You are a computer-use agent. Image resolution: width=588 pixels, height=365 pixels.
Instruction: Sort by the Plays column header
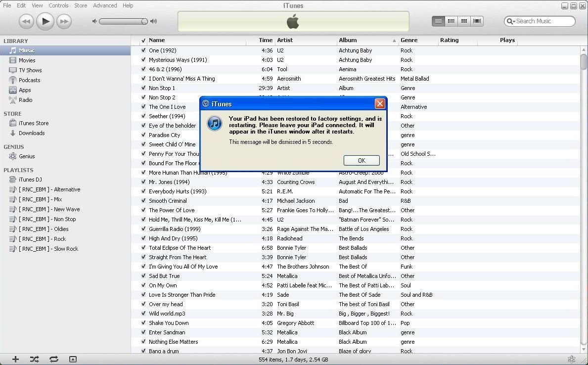coord(497,40)
